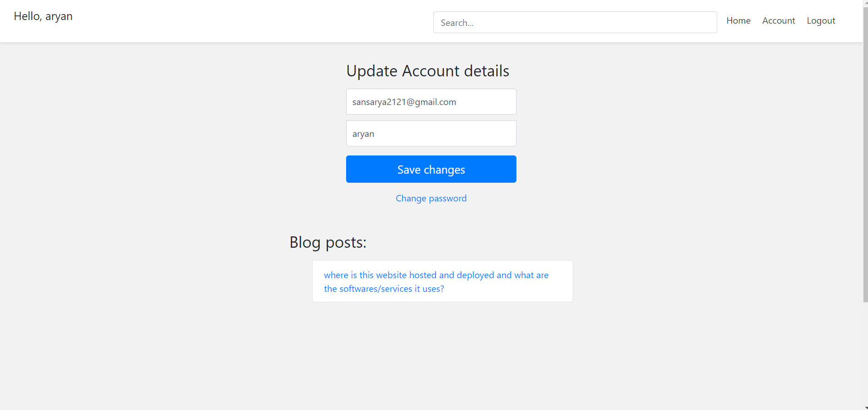Viewport: 868px width, 410px height.
Task: Go to the Account page link
Action: click(x=779, y=20)
